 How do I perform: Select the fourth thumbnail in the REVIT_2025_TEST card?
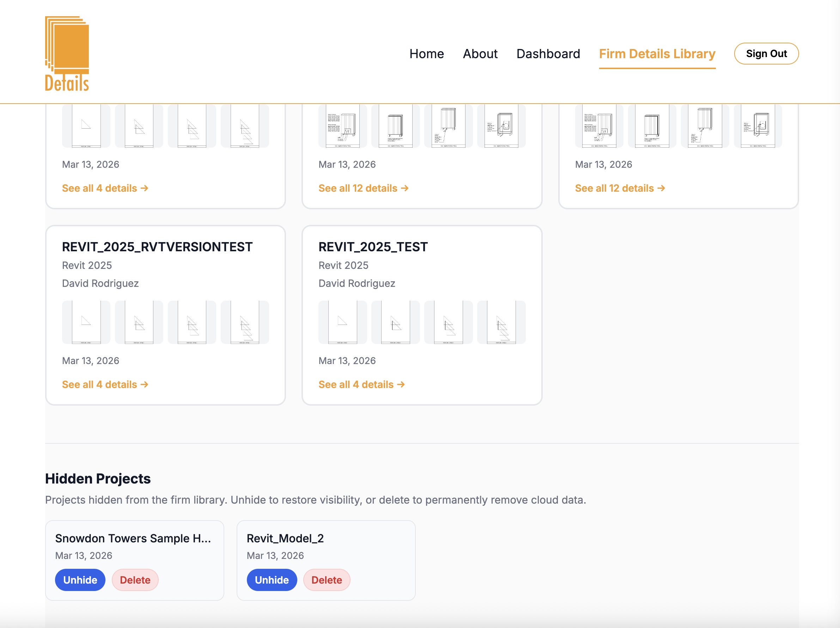(x=501, y=322)
